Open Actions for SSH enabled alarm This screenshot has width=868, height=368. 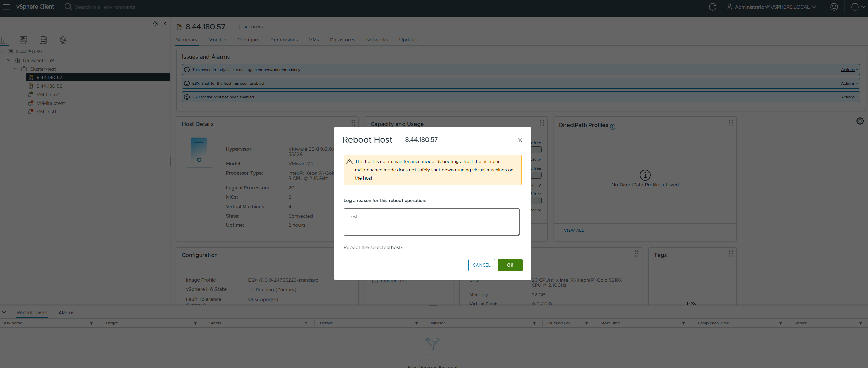click(x=850, y=97)
